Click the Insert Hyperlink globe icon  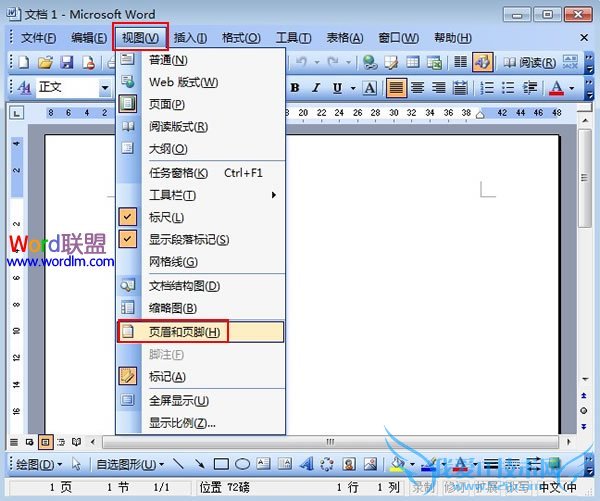(370, 62)
